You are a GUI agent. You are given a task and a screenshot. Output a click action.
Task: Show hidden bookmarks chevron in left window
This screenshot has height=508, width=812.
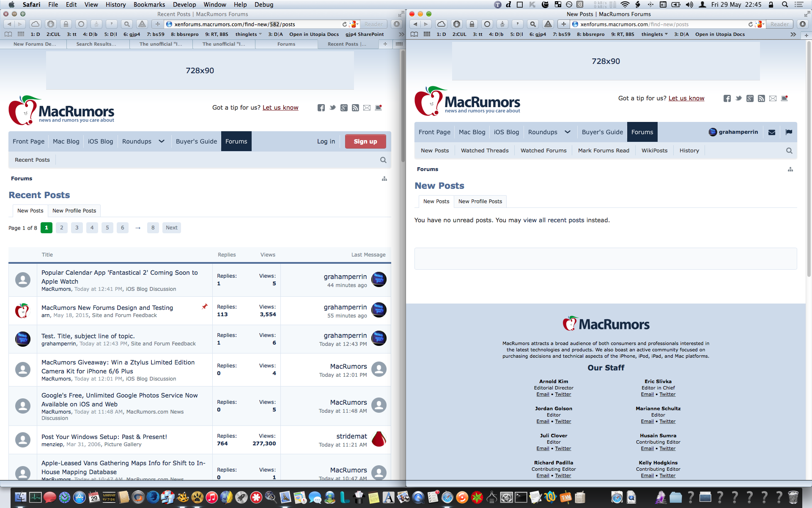point(401,34)
